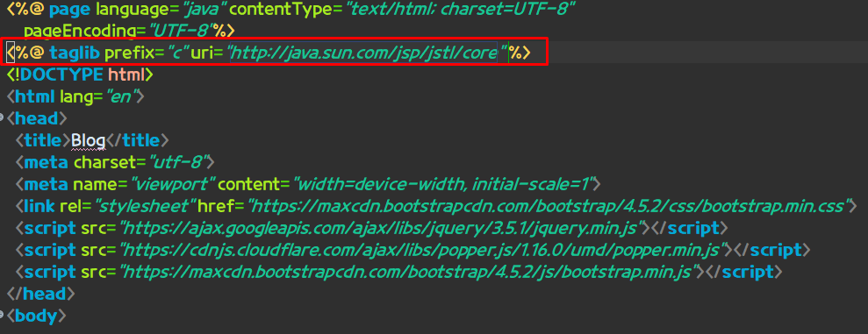This screenshot has height=334, width=868.
Task: Click the uri attribute name
Action: click(x=203, y=53)
